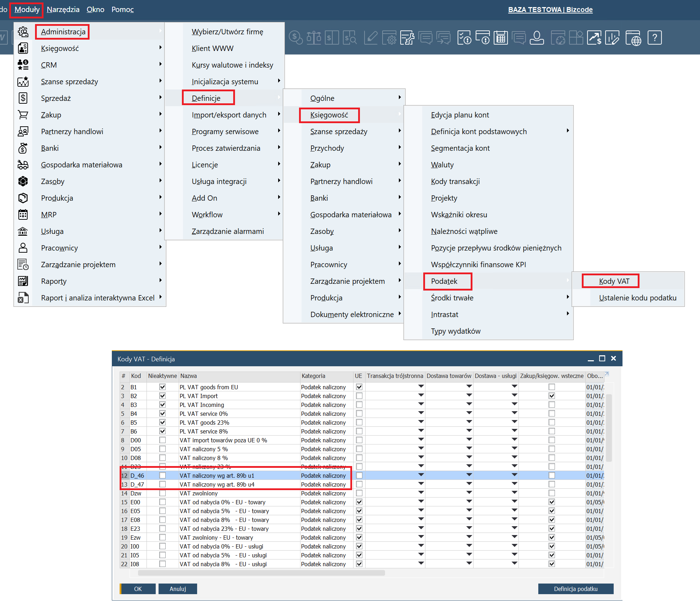
Task: Check UE checkbox for code B2
Action: point(359,396)
